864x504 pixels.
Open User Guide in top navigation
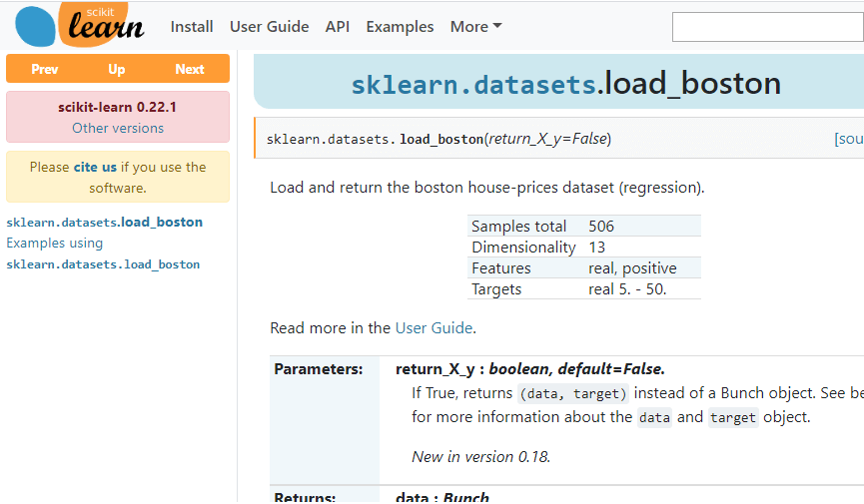(269, 27)
